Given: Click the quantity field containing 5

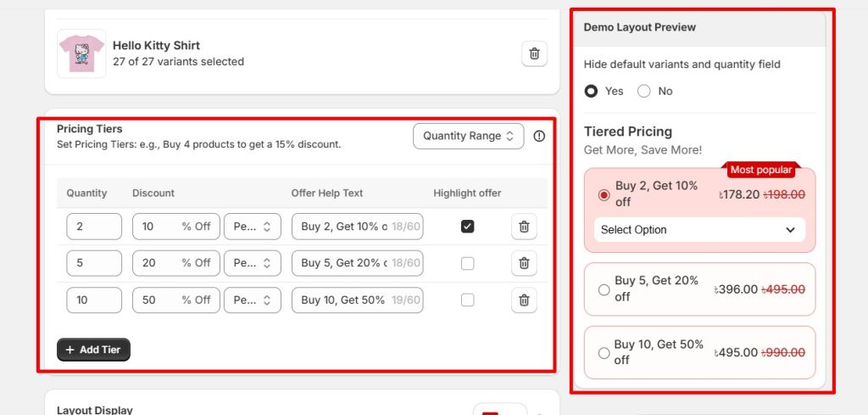Looking at the screenshot, I should [x=94, y=263].
